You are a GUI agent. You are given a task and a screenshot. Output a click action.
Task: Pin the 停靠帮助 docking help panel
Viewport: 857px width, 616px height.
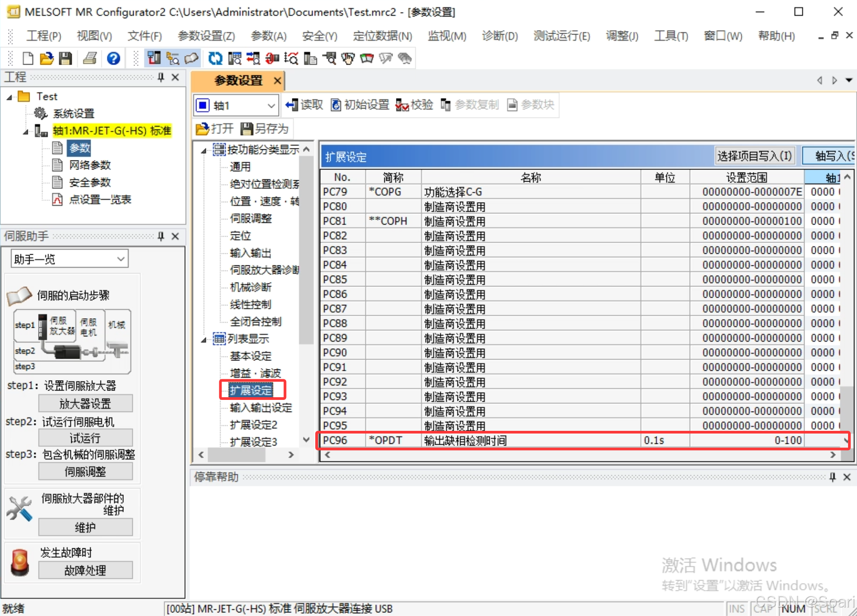[832, 477]
